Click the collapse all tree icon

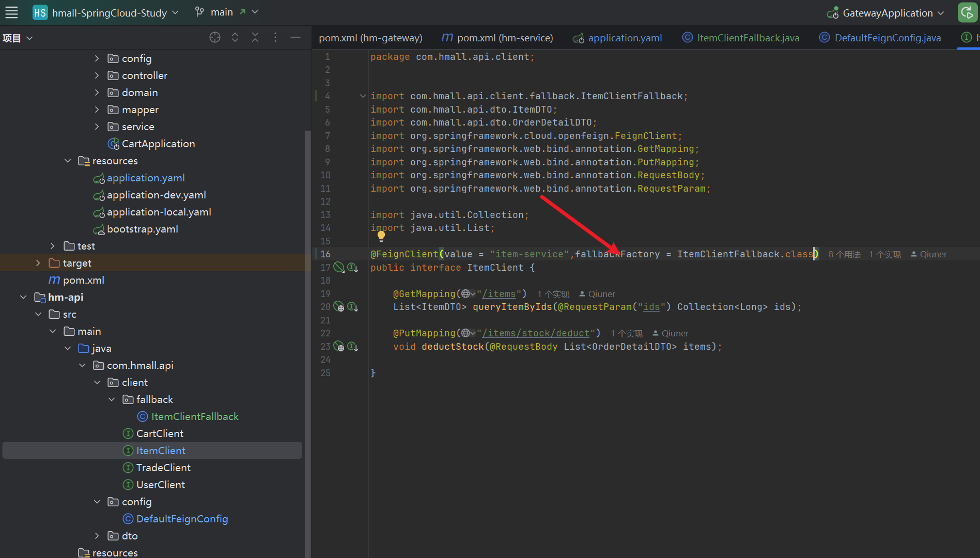[x=255, y=37]
